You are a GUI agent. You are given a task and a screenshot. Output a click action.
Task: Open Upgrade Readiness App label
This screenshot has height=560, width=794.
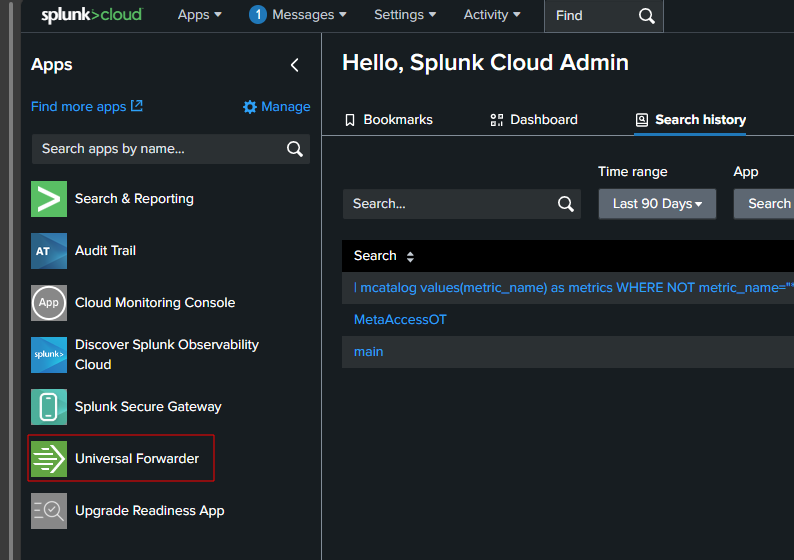tap(149, 511)
